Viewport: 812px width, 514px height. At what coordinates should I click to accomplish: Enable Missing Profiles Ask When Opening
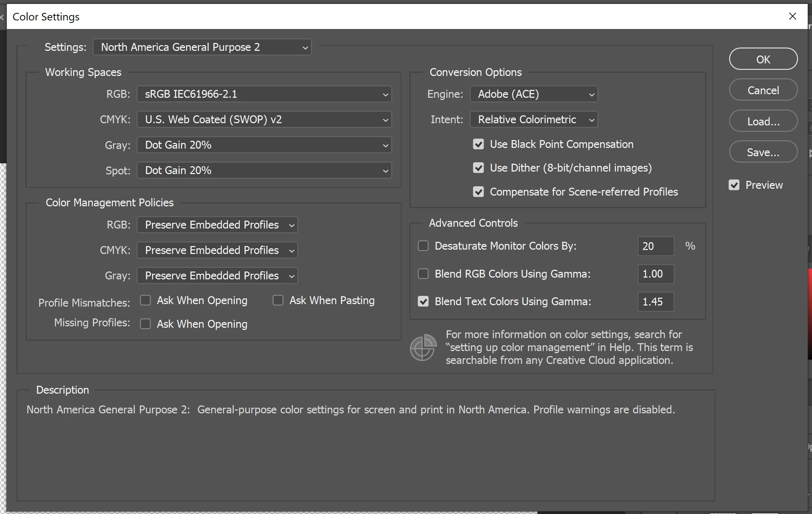145,324
